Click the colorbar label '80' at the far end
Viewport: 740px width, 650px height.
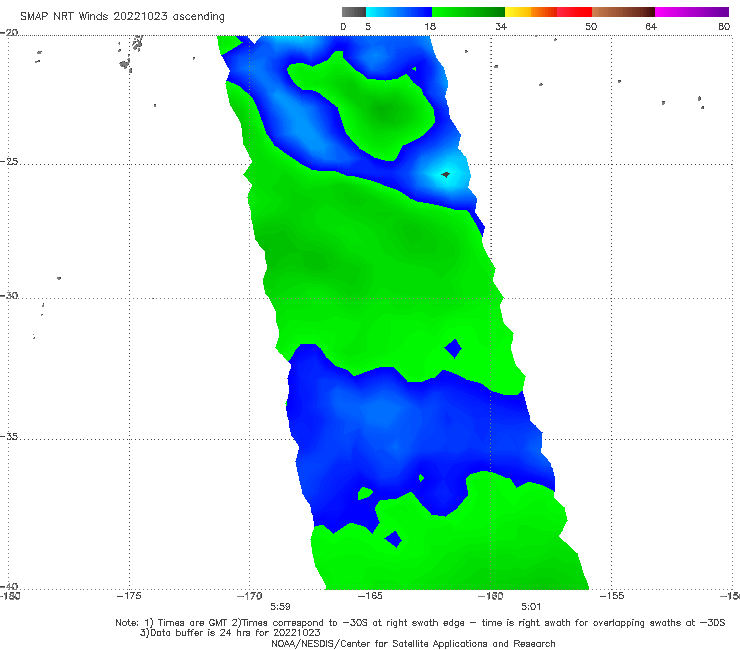tap(724, 27)
